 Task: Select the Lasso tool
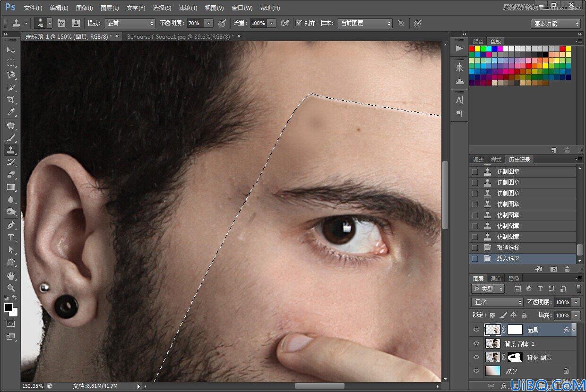click(x=11, y=75)
